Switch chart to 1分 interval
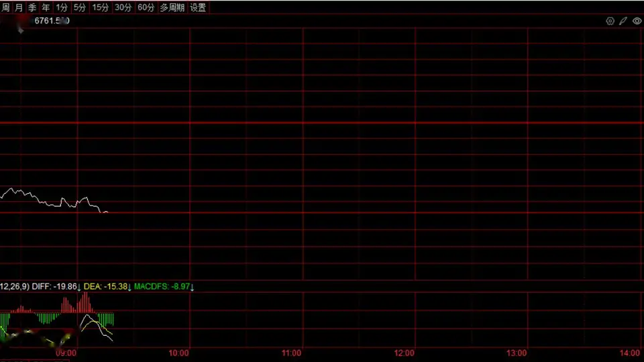 pos(62,7)
